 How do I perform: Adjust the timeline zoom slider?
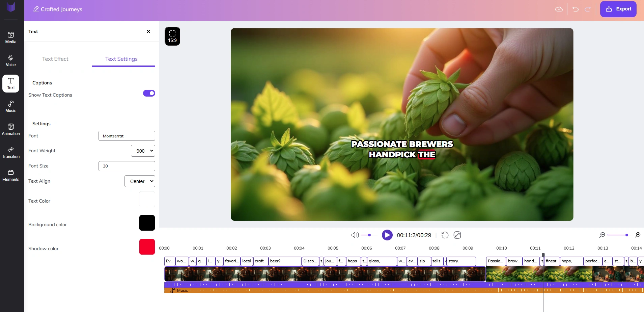tap(619, 235)
